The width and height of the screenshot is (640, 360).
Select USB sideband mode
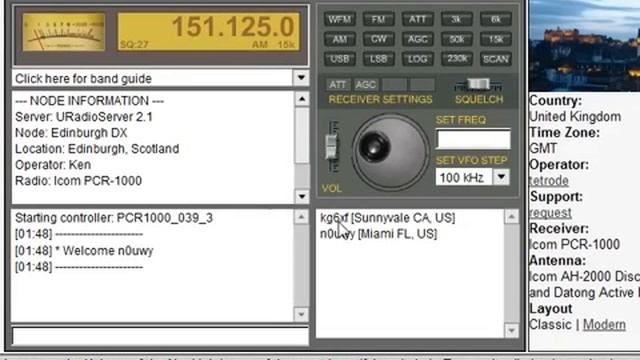pyautogui.click(x=340, y=59)
